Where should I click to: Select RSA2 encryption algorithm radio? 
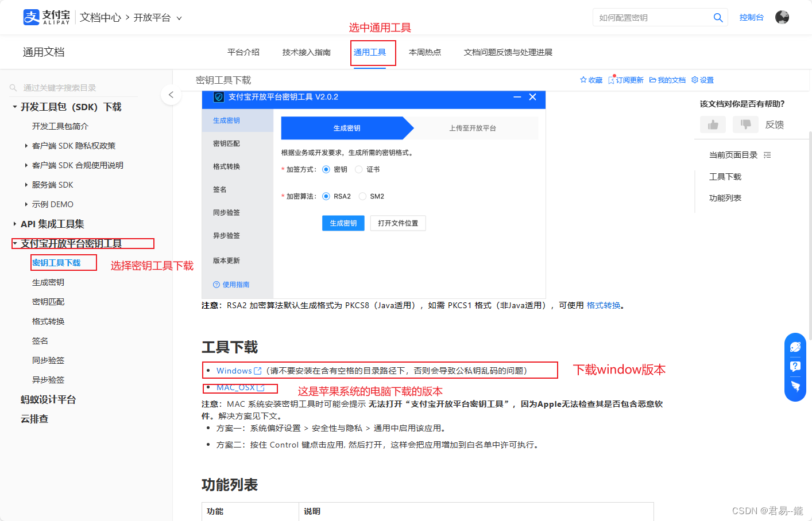326,196
